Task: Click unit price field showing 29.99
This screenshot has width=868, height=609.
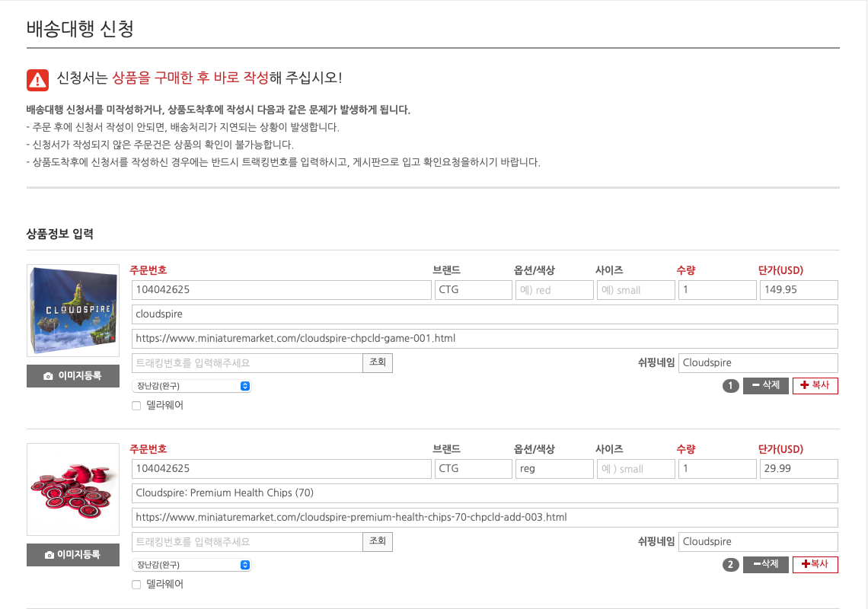Action: pos(798,469)
